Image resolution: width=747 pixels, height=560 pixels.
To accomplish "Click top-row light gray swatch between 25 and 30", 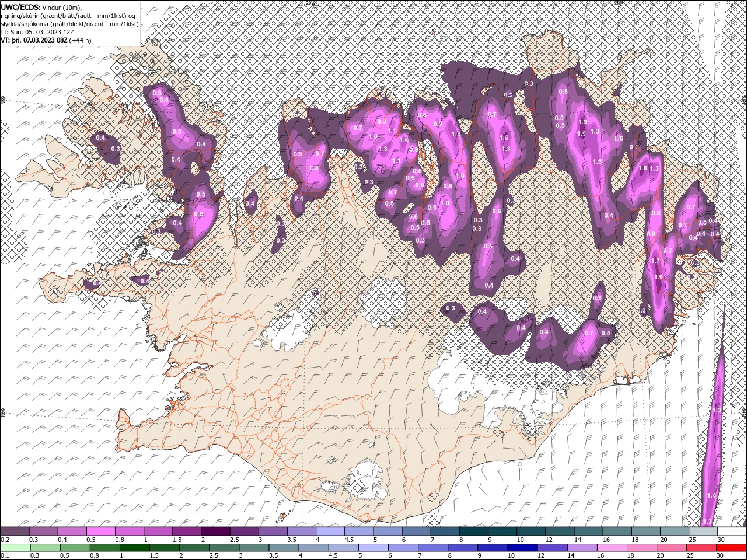I will (703, 531).
